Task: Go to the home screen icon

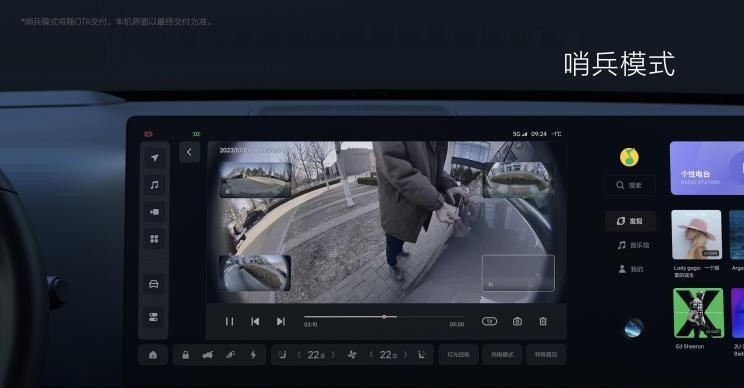Action: pyautogui.click(x=153, y=355)
